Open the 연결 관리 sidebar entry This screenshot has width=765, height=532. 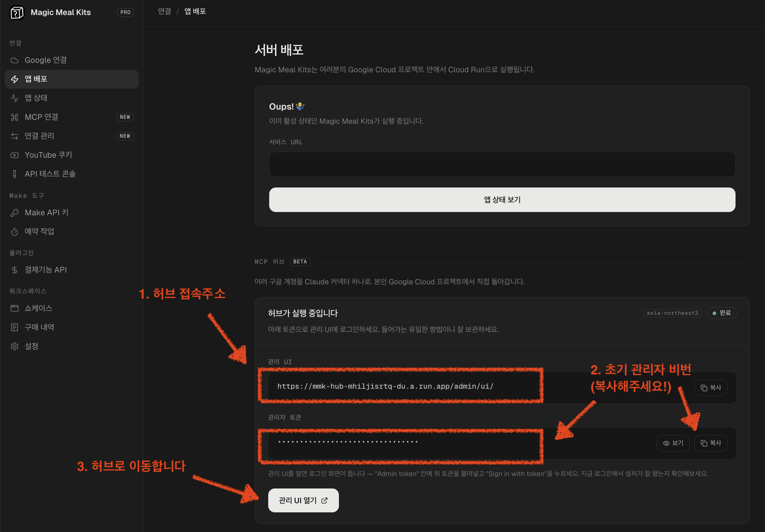point(72,136)
